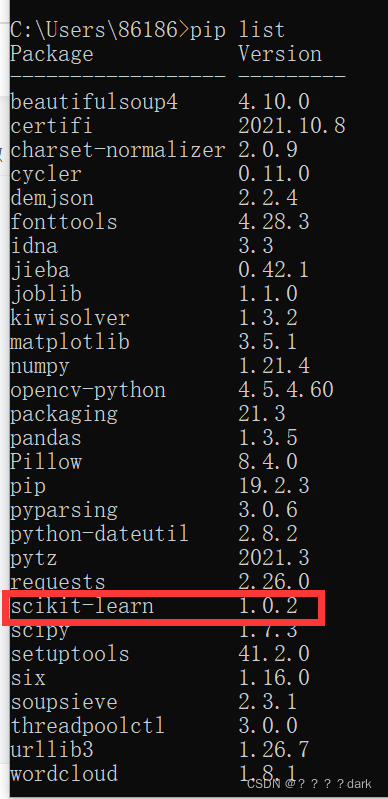Click the six package name
The height and width of the screenshot is (799, 388).
(x=28, y=678)
